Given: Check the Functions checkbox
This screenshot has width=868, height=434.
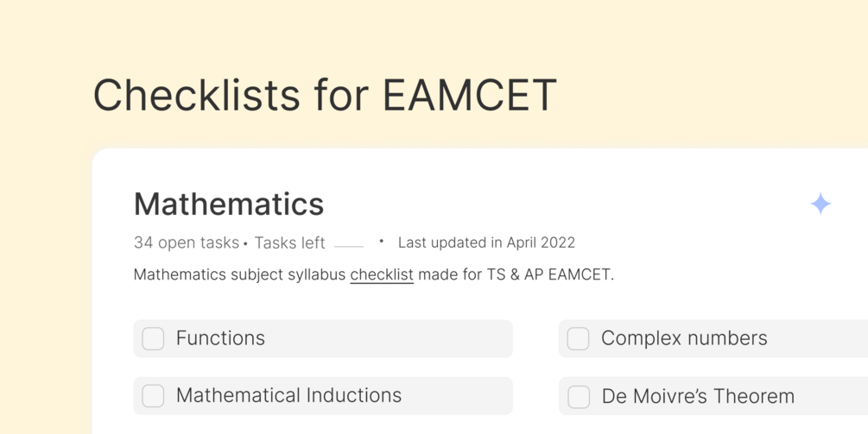Looking at the screenshot, I should pos(153,338).
